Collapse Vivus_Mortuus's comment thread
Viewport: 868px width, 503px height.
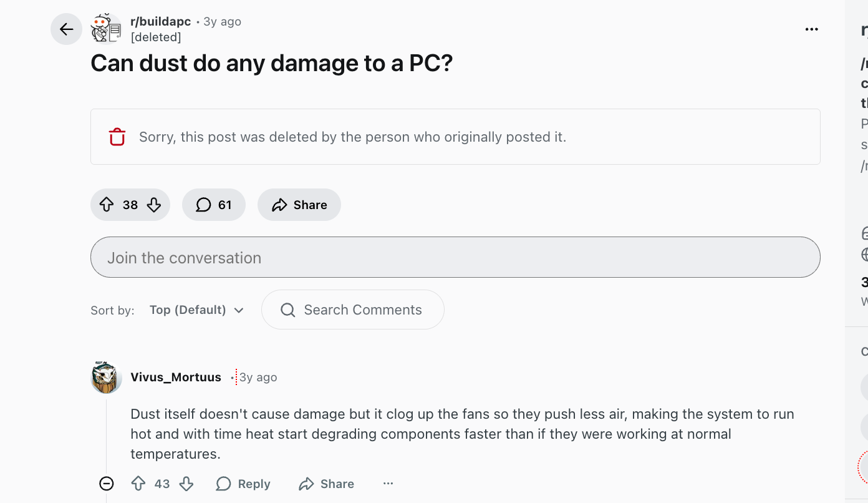[106, 484]
